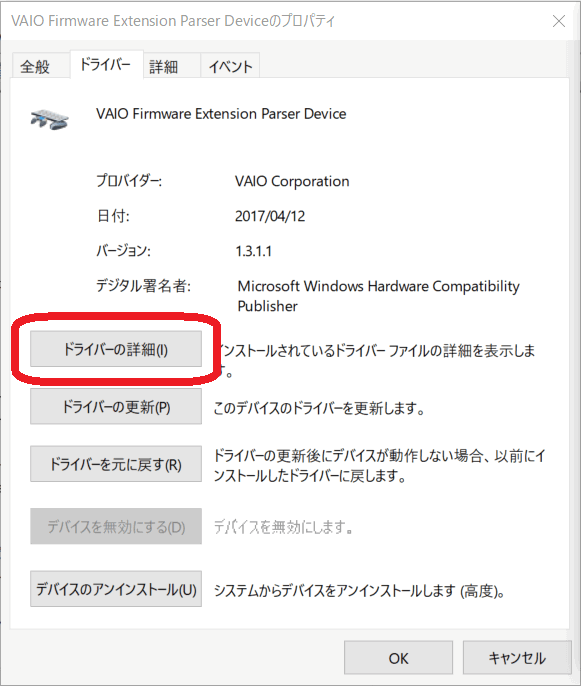The image size is (581, 686).
Task: Click デバイスを無効にする(D) disable device button
Action: (x=116, y=526)
